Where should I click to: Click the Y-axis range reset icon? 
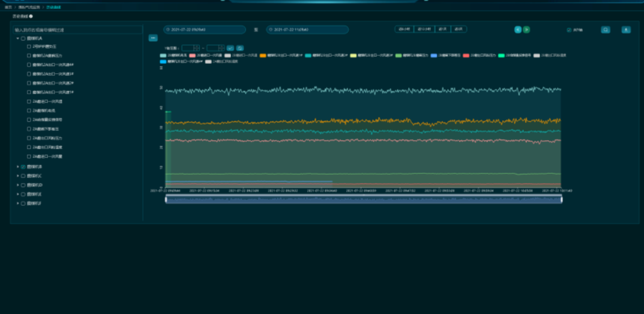240,48
